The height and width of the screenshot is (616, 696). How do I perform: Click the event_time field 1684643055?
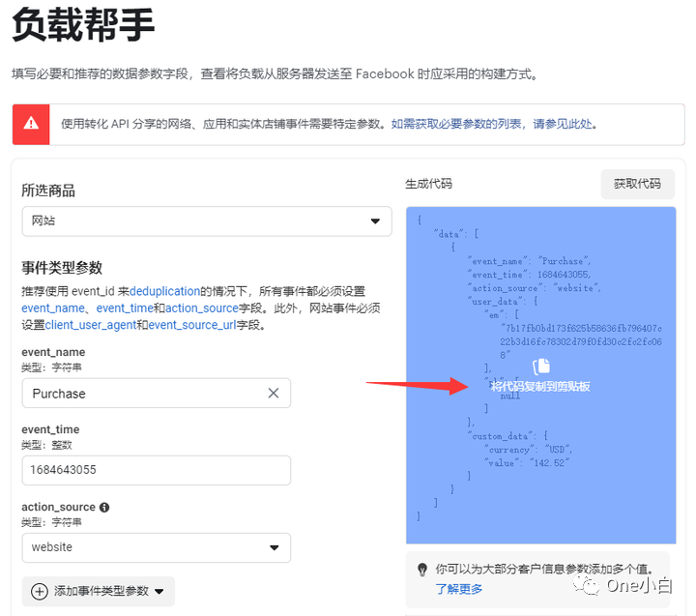[x=157, y=470]
